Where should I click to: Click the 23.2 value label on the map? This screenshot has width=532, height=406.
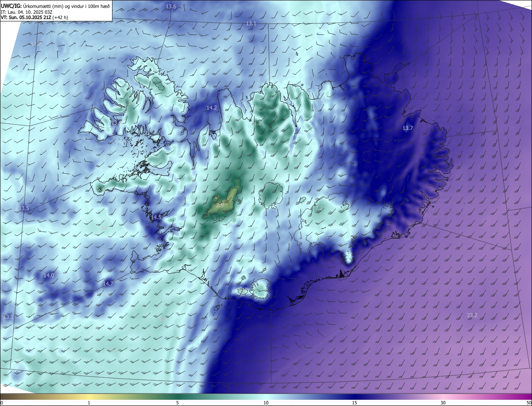[x=472, y=315]
